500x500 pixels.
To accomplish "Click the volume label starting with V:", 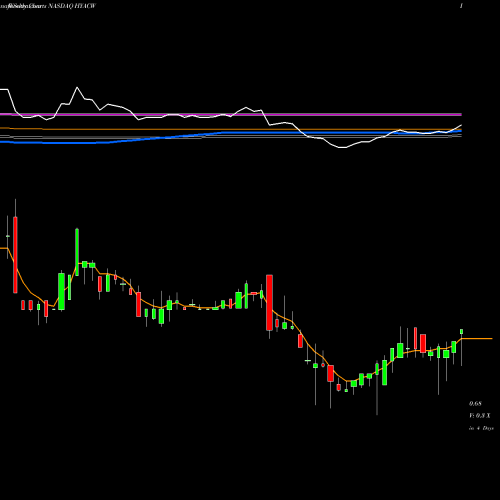I will [x=480, y=416].
